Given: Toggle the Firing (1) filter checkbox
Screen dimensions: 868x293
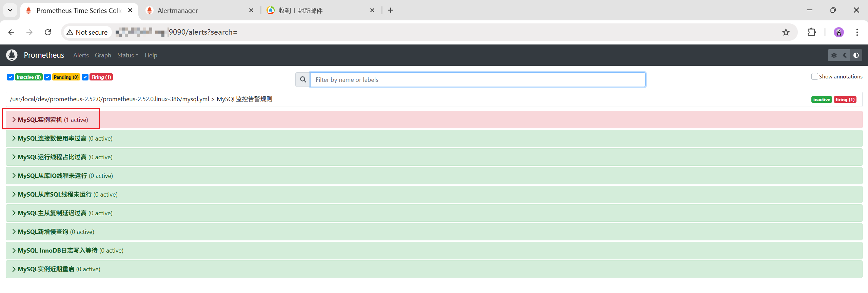Looking at the screenshot, I should point(85,77).
